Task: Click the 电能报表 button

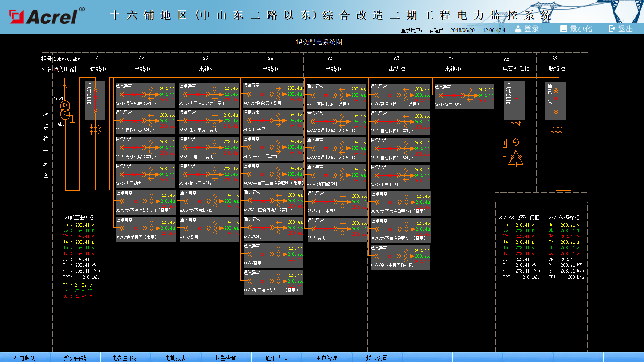Action: pos(175,358)
